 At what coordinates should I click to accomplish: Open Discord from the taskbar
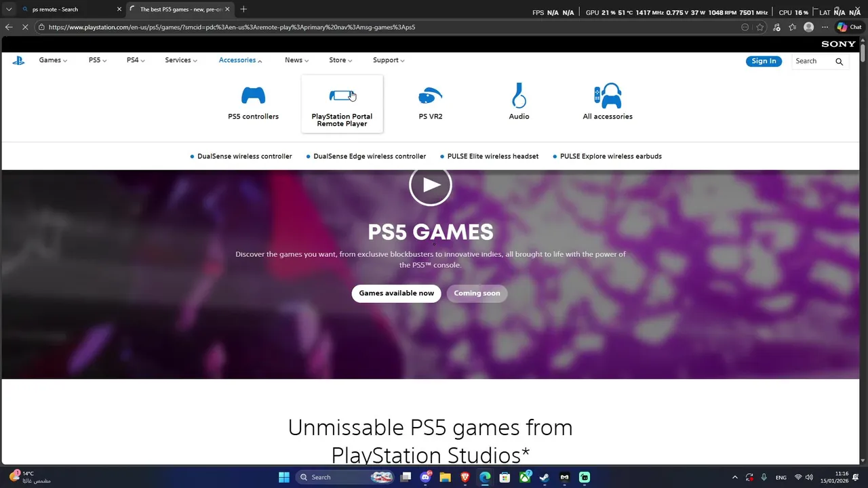click(x=425, y=477)
